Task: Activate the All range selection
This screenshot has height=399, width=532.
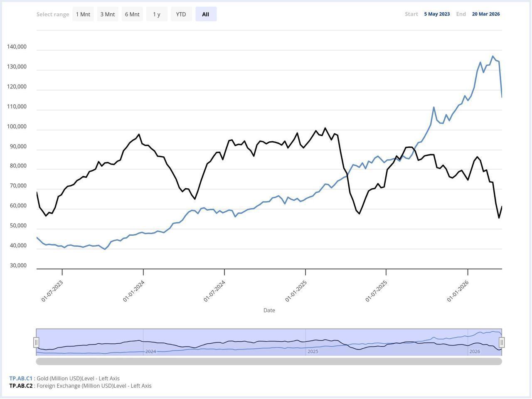Action: coord(206,14)
